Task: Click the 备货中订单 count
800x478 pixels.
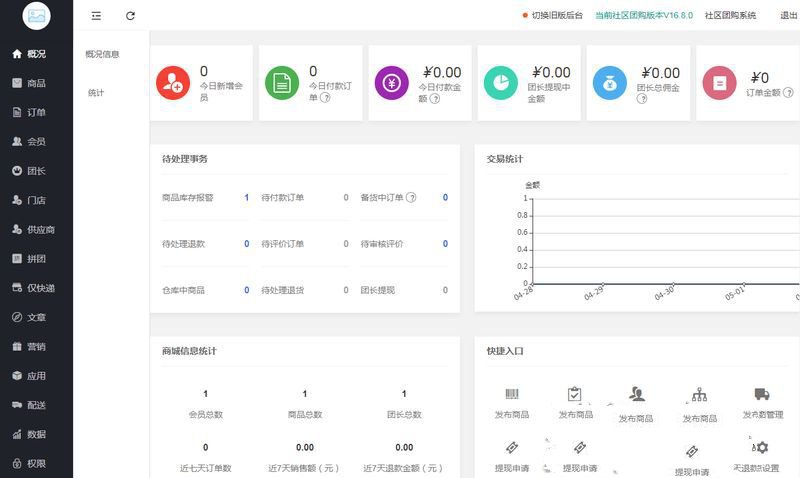Action: (445, 197)
